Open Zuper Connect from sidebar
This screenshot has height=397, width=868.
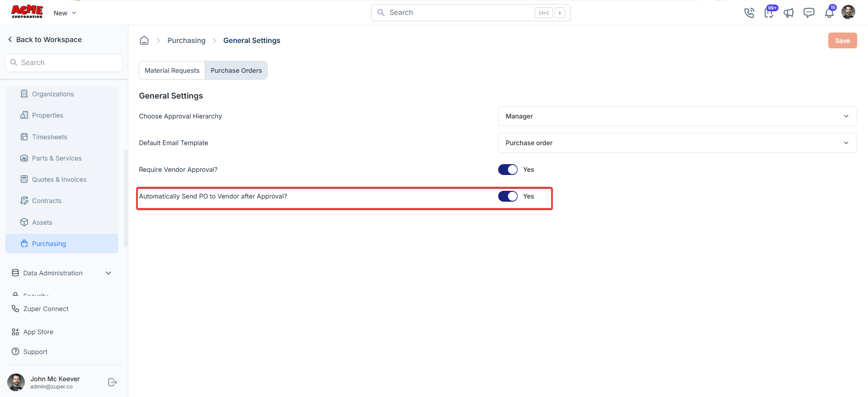click(x=46, y=309)
